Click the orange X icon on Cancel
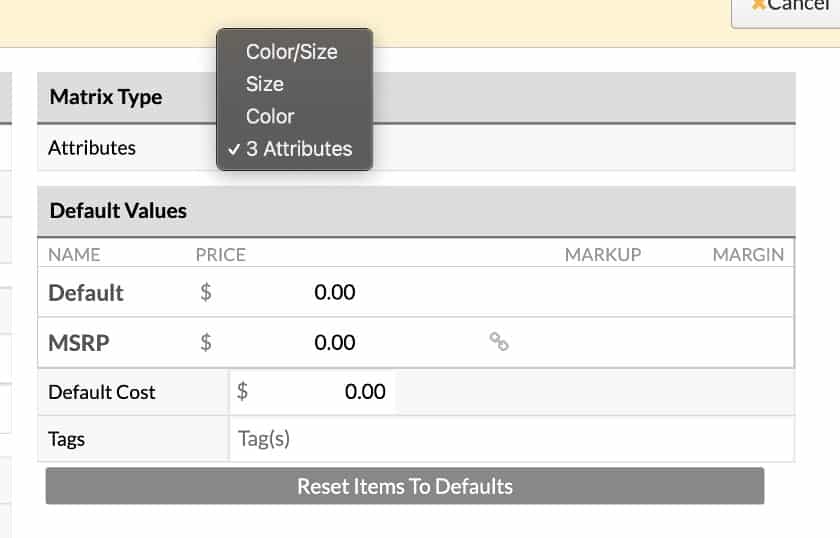 point(758,5)
